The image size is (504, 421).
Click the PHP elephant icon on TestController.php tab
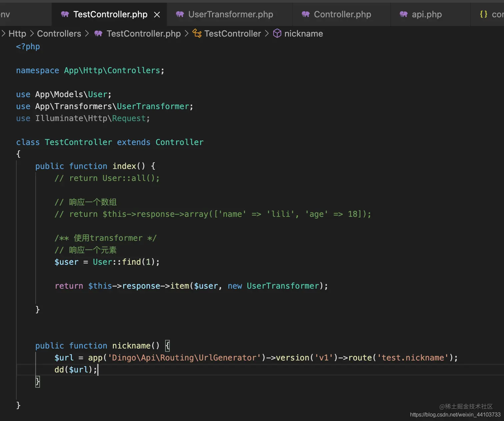tap(65, 14)
